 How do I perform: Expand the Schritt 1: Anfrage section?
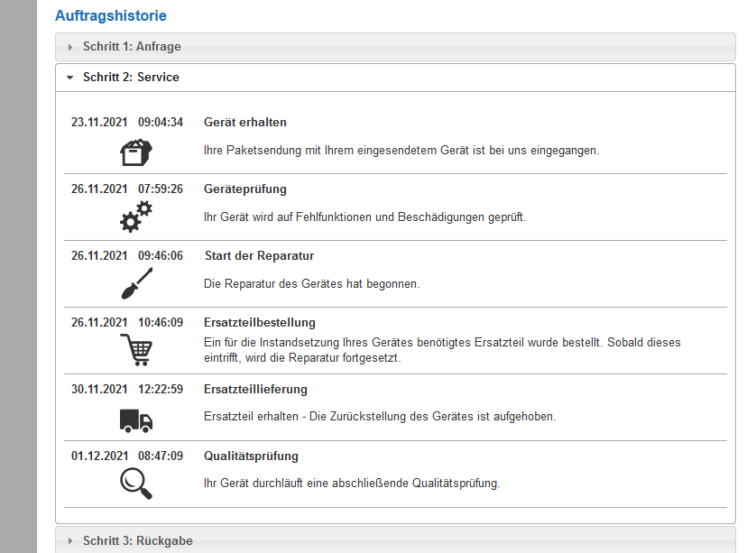395,47
